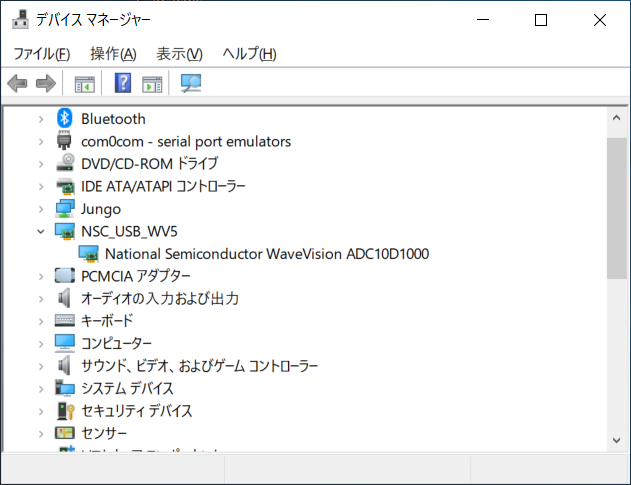Select 'コンピューター' label
Image resolution: width=631 pixels, height=485 pixels.
pos(116,344)
